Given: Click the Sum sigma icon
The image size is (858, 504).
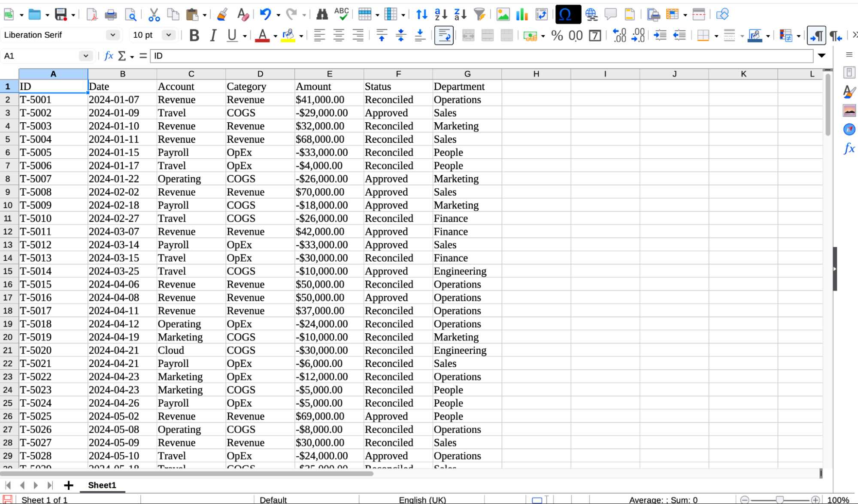Looking at the screenshot, I should (122, 56).
